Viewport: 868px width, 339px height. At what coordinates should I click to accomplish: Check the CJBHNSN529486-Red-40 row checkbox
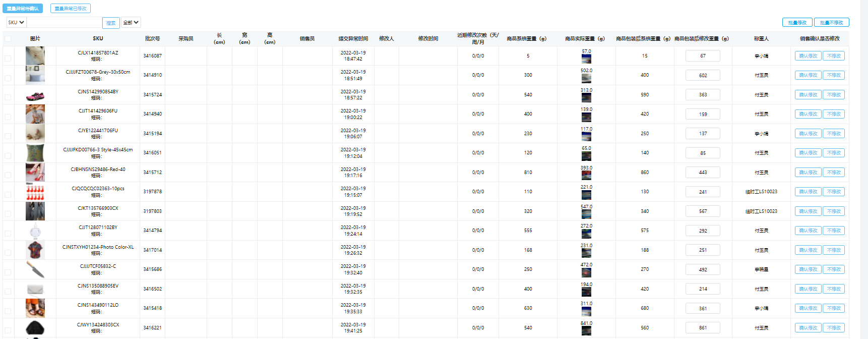click(x=8, y=175)
